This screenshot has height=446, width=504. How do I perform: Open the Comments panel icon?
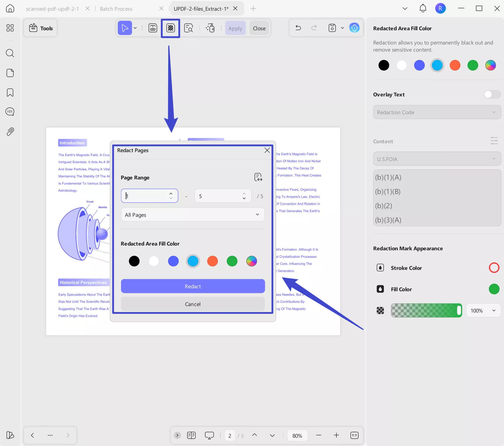tap(10, 112)
